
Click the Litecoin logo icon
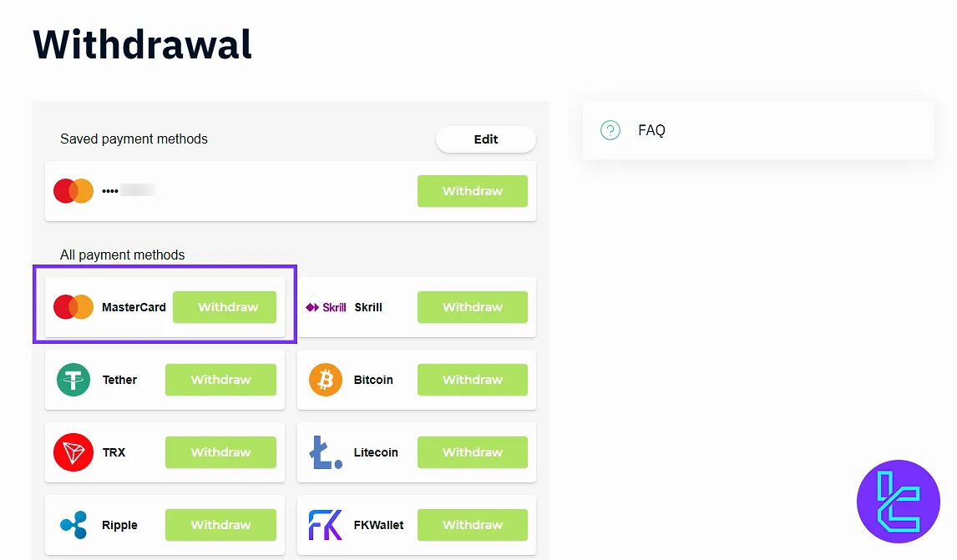pos(326,452)
